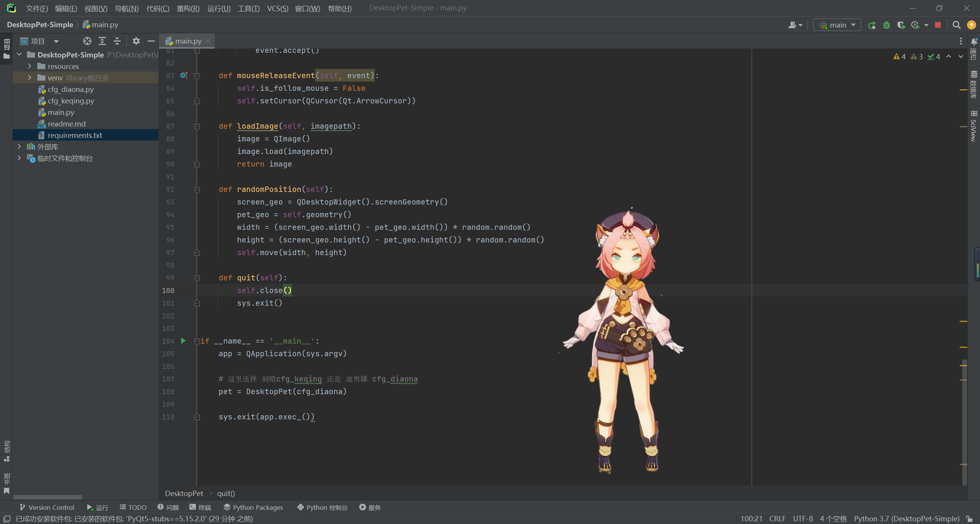
Task: Click Python 3.7 interpreter in status bar
Action: pos(906,519)
